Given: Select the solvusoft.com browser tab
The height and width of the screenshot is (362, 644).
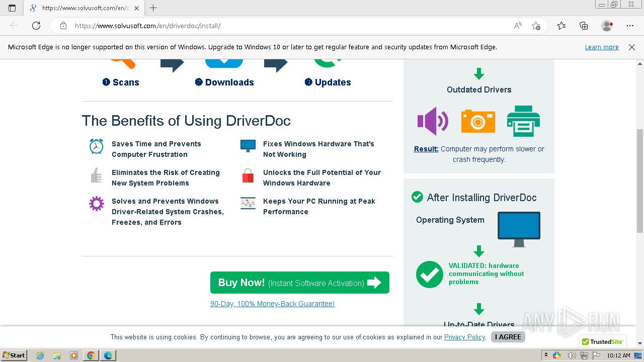Looking at the screenshot, I should (84, 8).
